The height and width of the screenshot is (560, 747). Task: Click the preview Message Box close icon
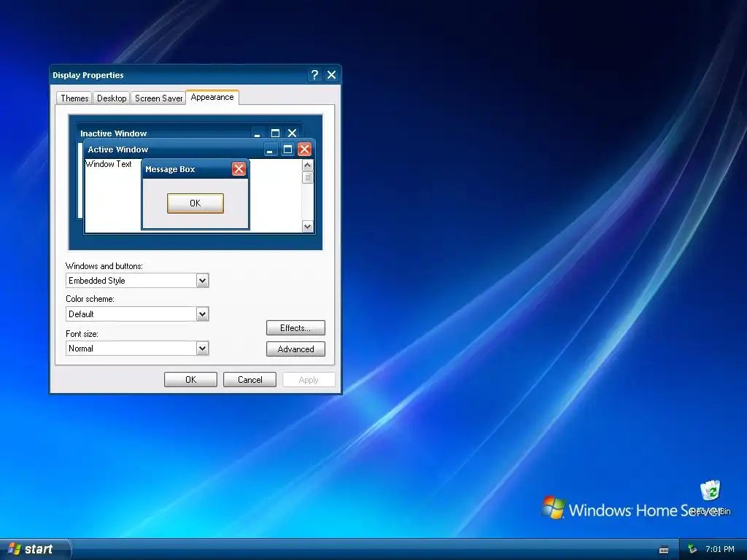(239, 169)
